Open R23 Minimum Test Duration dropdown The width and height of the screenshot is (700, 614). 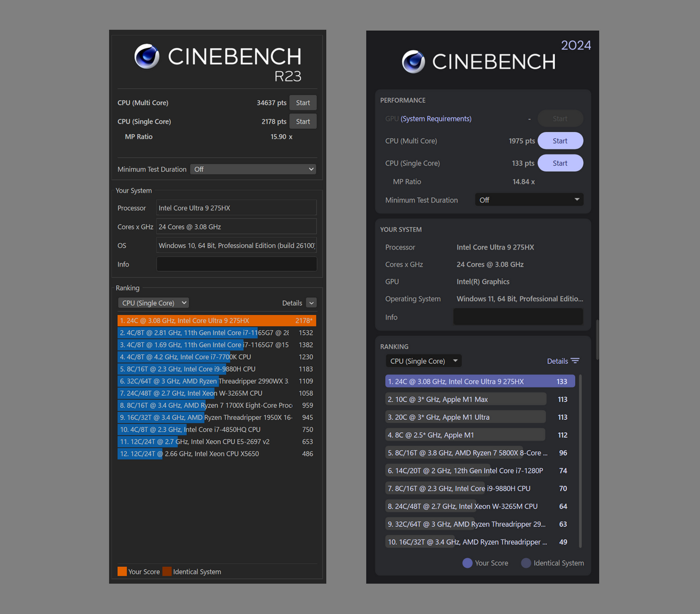tap(253, 169)
